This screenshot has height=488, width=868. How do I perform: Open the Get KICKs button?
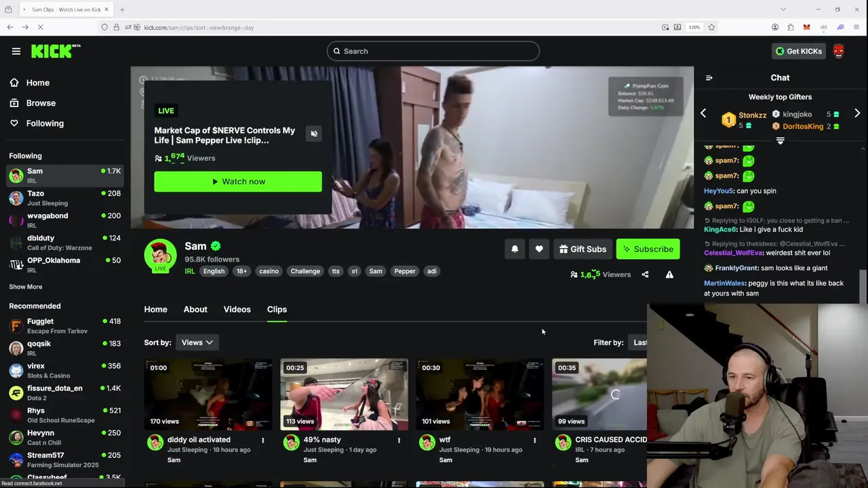pyautogui.click(x=799, y=51)
